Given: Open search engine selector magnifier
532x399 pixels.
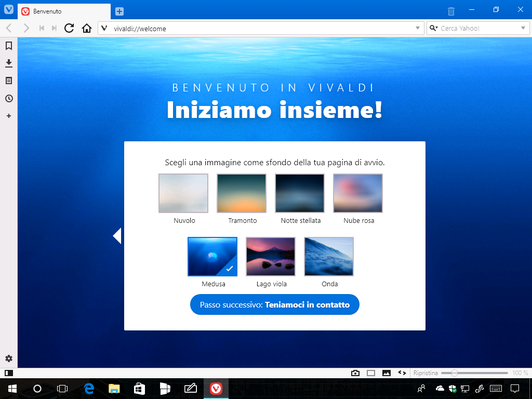Looking at the screenshot, I should tap(434, 28).
